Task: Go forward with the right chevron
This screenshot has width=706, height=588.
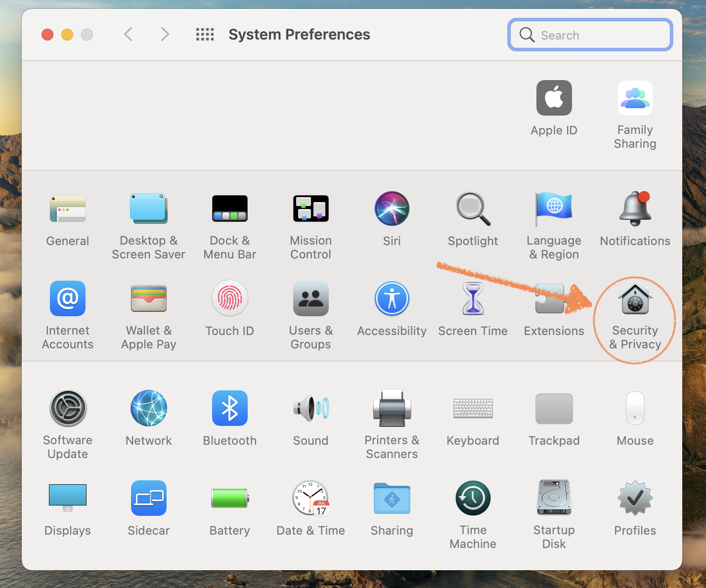Action: click(x=165, y=35)
